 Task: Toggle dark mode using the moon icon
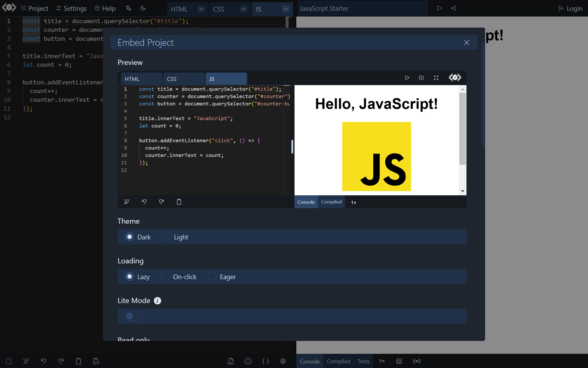143,8
